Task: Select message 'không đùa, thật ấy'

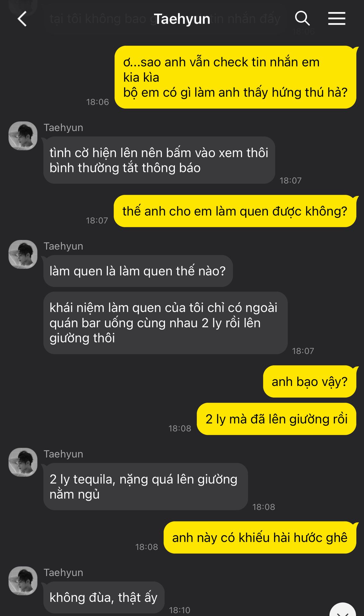Action: tap(104, 597)
